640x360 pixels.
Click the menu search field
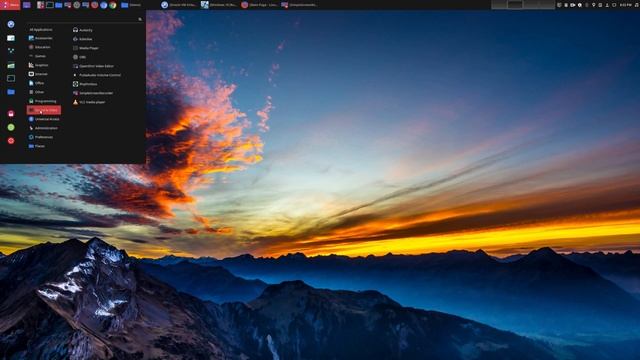pos(85,19)
